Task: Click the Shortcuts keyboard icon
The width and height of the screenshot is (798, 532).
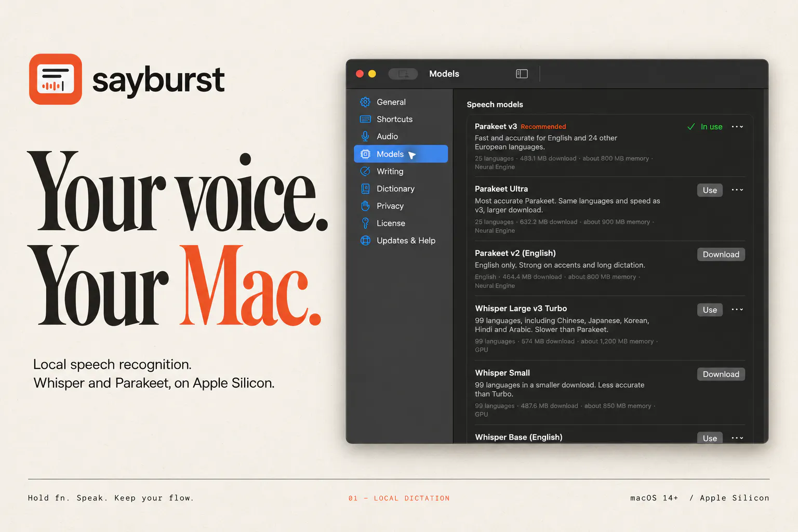Action: 365,119
